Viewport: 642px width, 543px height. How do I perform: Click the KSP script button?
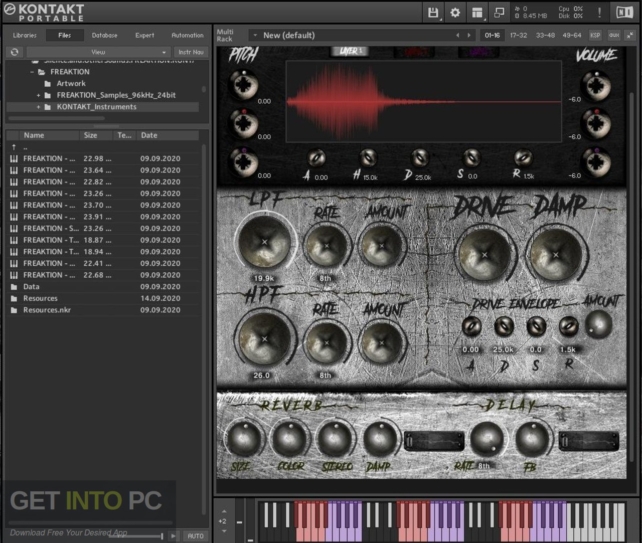(x=595, y=36)
